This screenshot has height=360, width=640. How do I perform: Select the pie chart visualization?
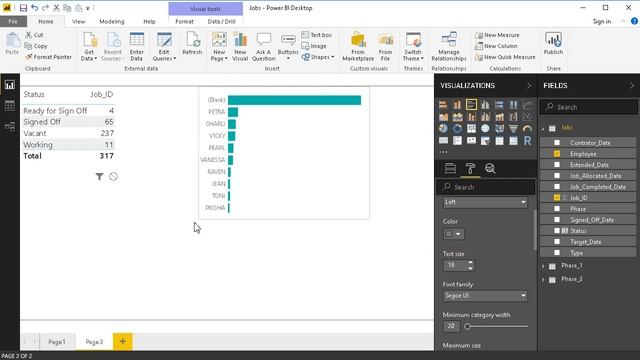[x=443, y=129]
